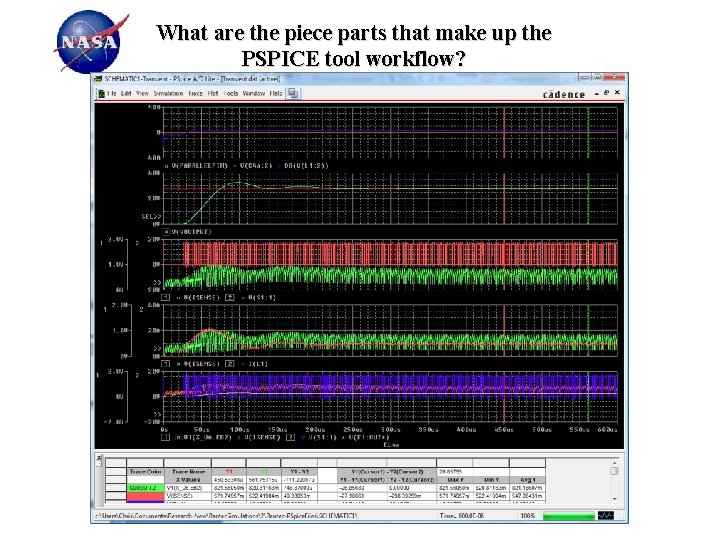Click the Y1 - Y2 column header in cursor table

[299, 472]
